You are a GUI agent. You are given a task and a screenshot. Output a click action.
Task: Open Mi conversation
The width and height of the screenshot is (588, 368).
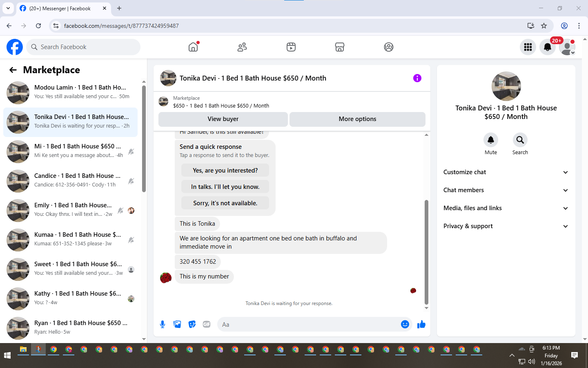pos(70,152)
